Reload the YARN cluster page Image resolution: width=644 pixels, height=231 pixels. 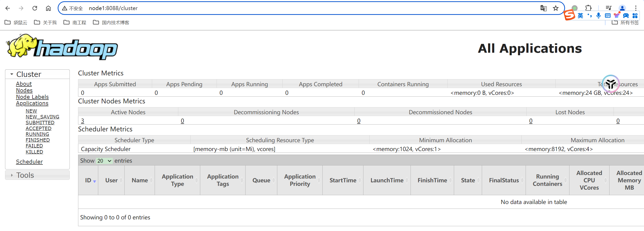[x=35, y=8]
